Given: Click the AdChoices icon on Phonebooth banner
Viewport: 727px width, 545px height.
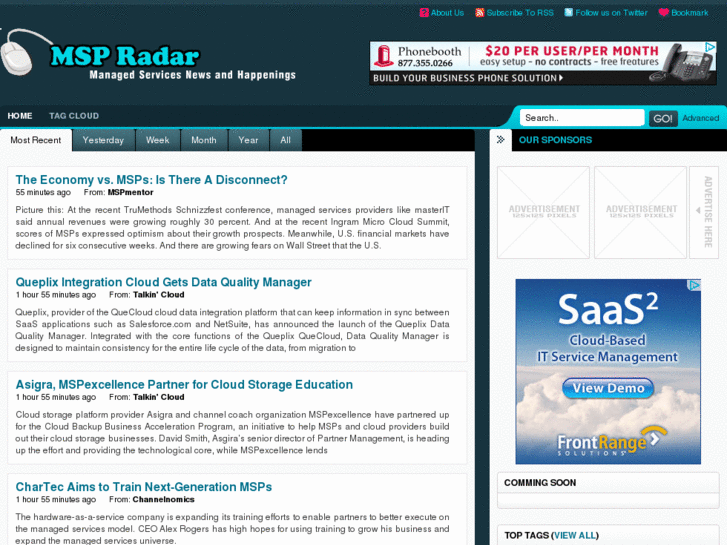Looking at the screenshot, I should coord(710,47).
